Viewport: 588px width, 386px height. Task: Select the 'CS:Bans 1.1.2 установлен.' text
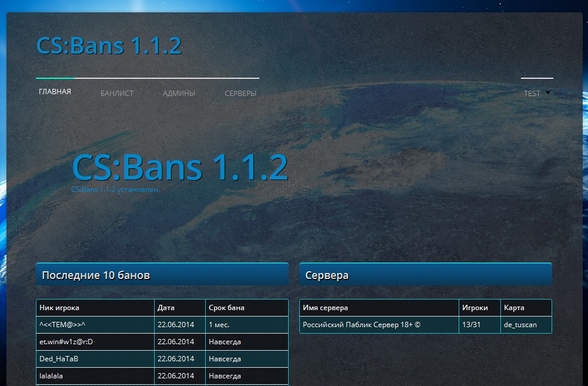pyautogui.click(x=115, y=189)
